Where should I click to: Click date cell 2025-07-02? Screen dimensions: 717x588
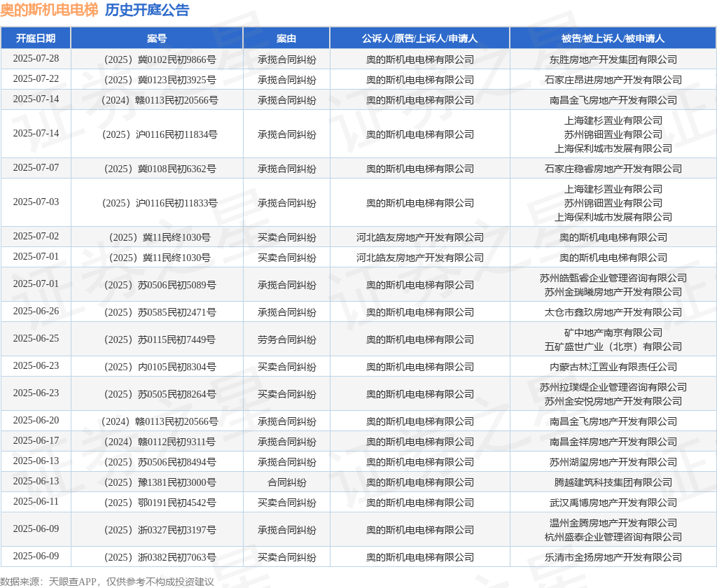[36, 237]
